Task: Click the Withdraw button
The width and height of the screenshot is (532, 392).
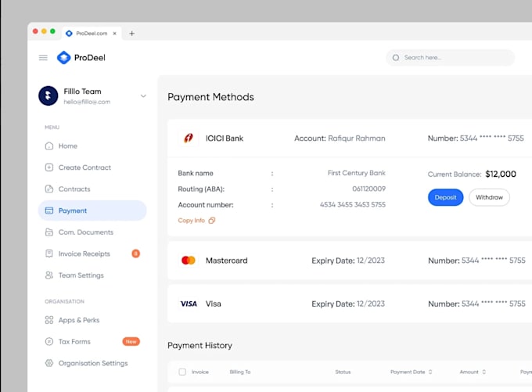Action: [x=489, y=197]
